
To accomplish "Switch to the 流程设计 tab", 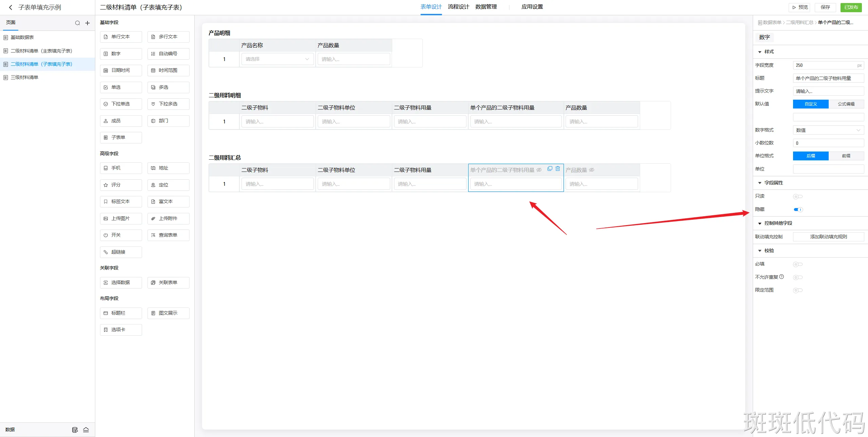I will (458, 7).
